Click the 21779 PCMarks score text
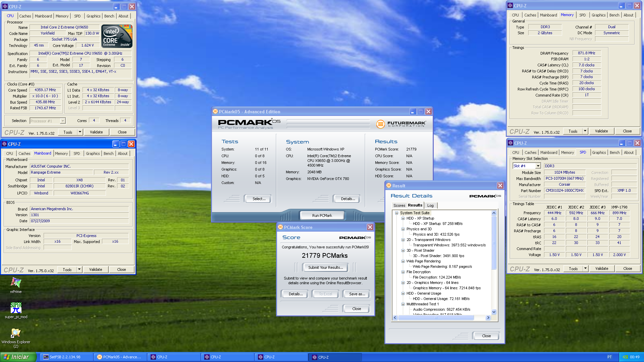The image size is (644, 362). [x=325, y=256]
